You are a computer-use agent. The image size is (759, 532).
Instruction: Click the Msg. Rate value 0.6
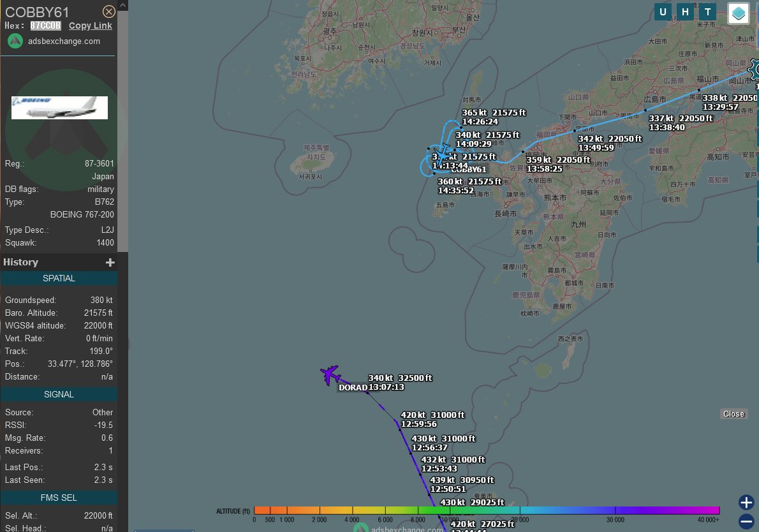coord(107,438)
